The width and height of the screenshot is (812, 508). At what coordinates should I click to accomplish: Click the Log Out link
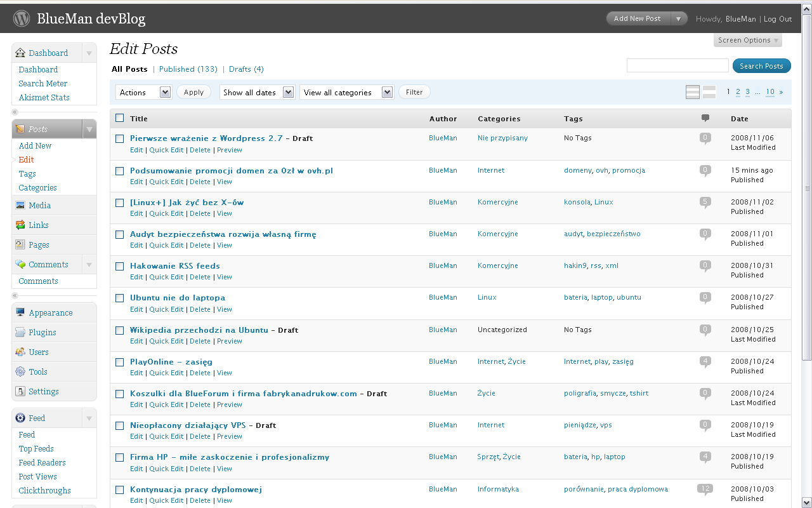coord(778,19)
